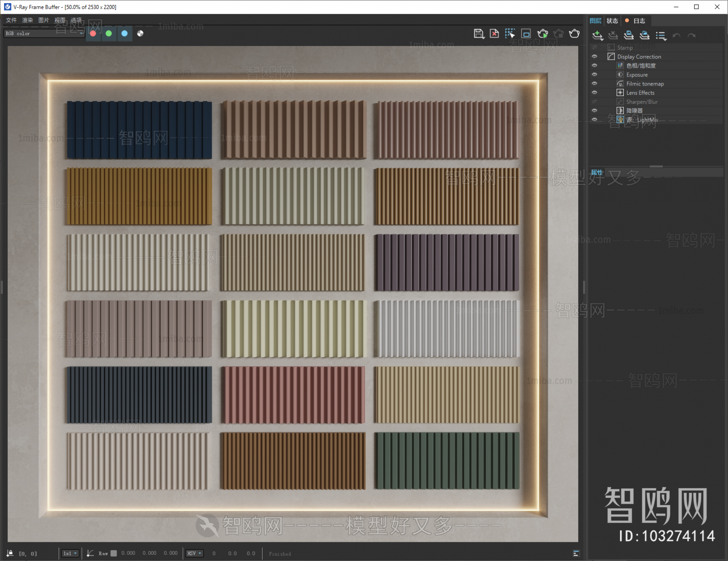Image resolution: width=728 pixels, height=561 pixels.
Task: Toggle the green channel button
Action: [109, 33]
